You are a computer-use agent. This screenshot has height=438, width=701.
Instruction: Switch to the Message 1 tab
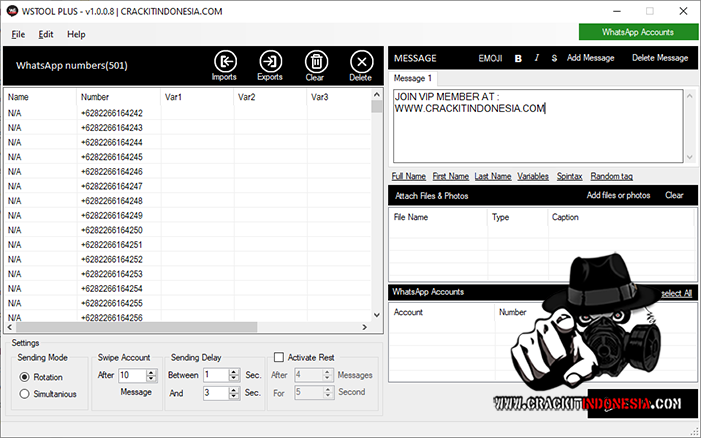pos(412,78)
